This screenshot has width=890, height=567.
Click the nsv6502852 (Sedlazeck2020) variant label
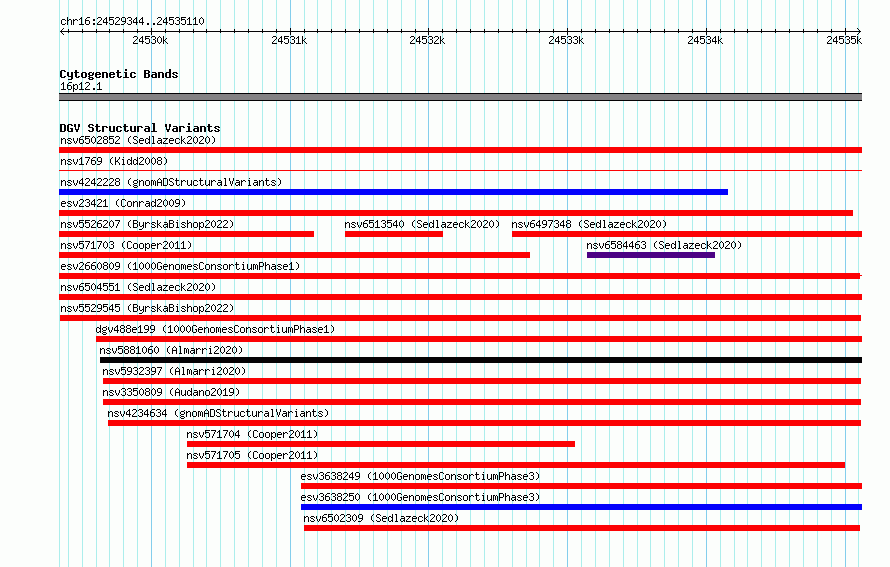click(x=138, y=140)
